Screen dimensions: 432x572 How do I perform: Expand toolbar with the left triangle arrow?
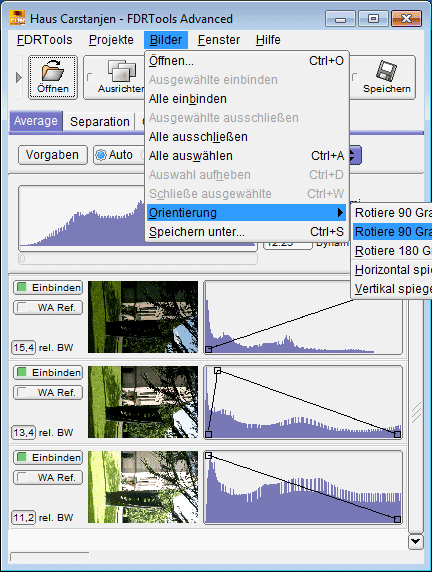pyautogui.click(x=19, y=77)
